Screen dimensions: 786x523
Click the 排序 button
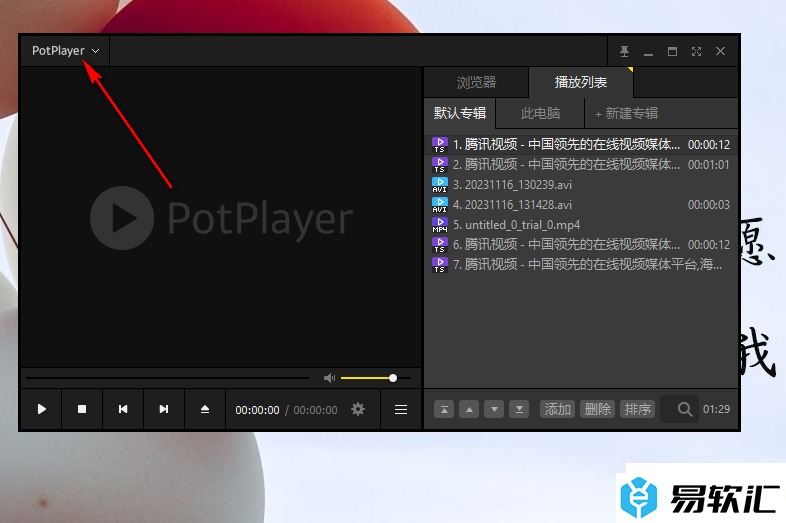(638, 409)
